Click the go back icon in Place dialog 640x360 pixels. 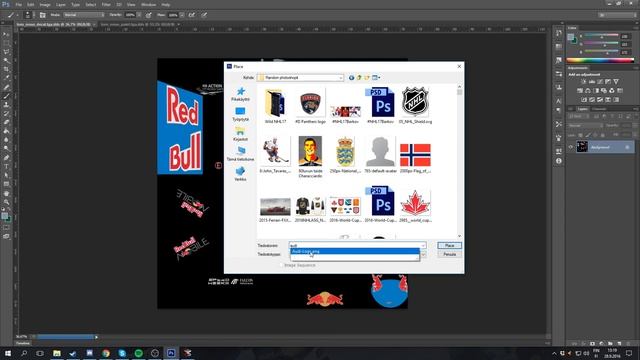(x=351, y=78)
